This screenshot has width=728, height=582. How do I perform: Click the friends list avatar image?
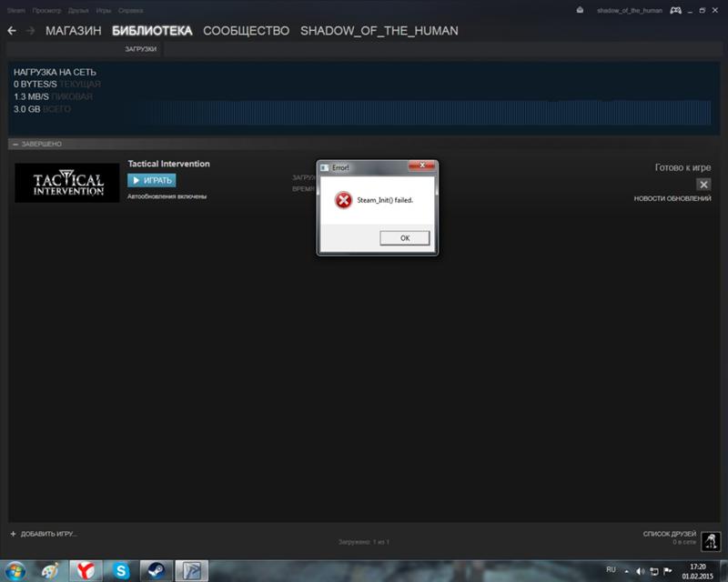tap(711, 541)
